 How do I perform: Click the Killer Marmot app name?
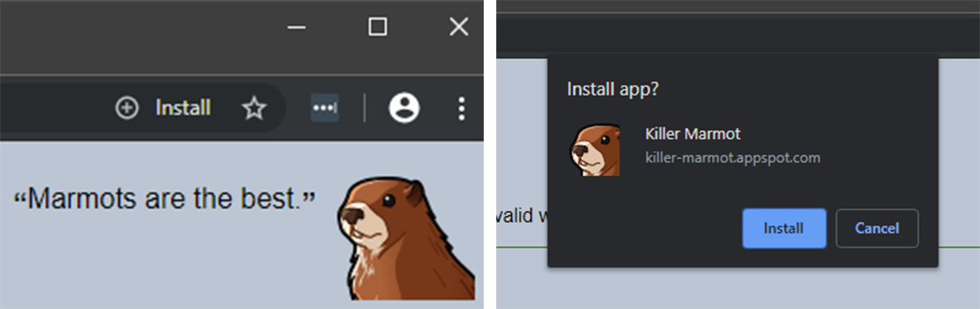point(693,134)
